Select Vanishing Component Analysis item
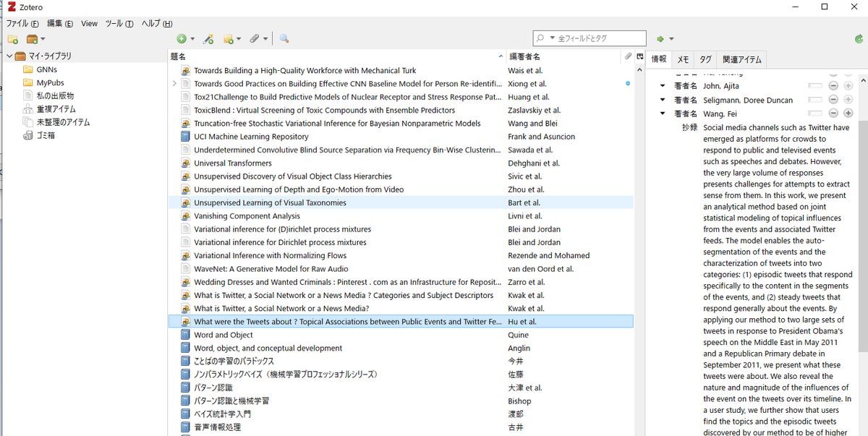The height and width of the screenshot is (436, 868). pyautogui.click(x=401, y=215)
